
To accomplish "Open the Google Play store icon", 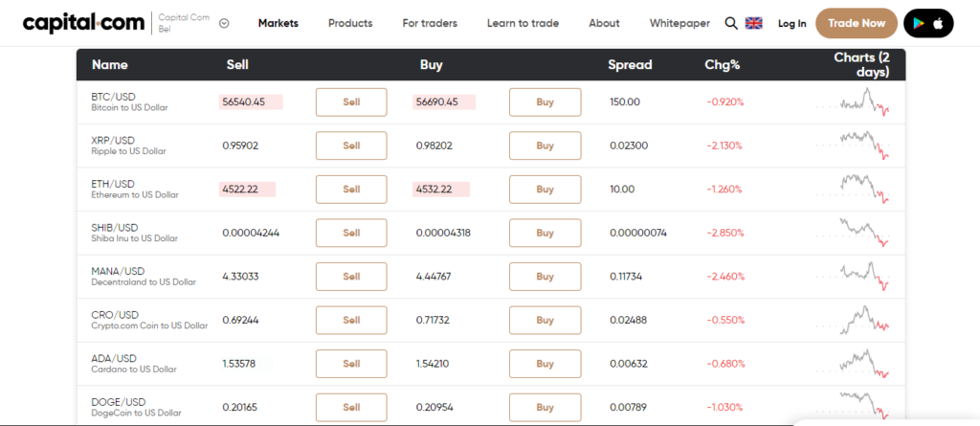I will [x=920, y=24].
